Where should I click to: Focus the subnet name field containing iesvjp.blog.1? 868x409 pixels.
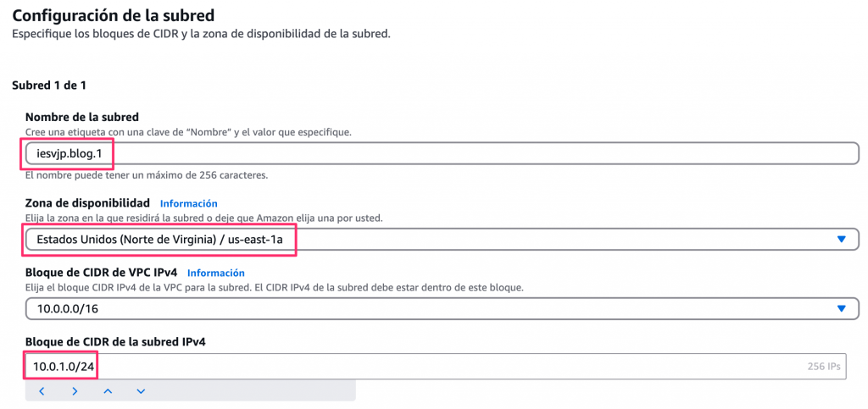[424, 154]
